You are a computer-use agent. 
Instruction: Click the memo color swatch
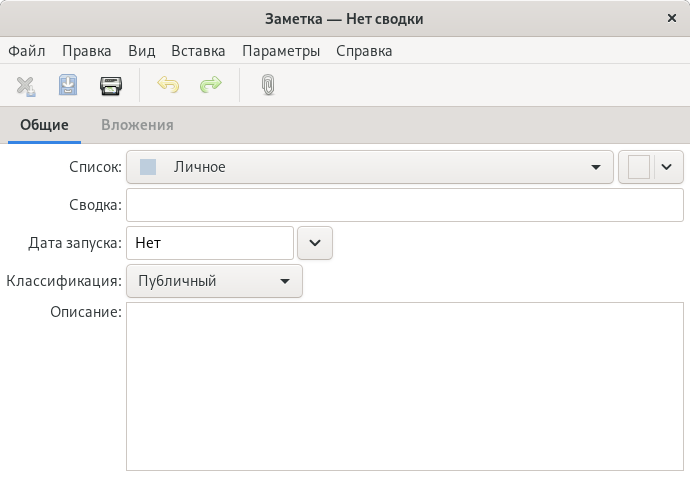[x=639, y=167]
